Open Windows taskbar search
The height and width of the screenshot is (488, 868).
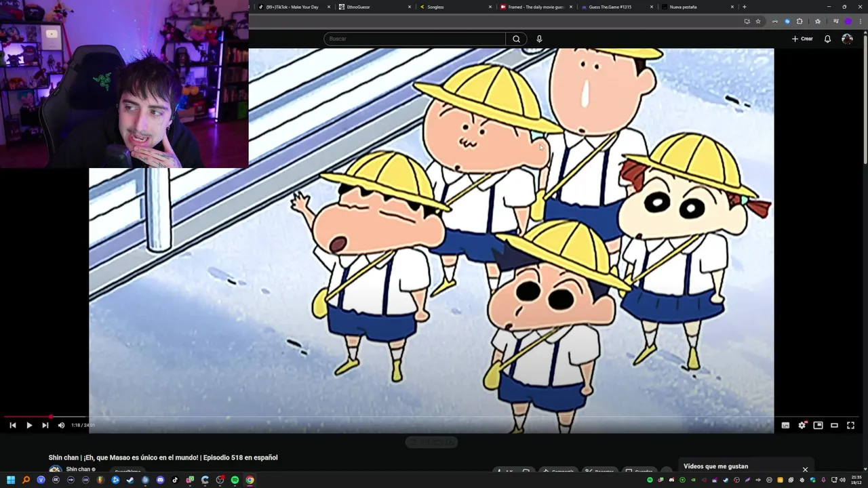(x=26, y=480)
